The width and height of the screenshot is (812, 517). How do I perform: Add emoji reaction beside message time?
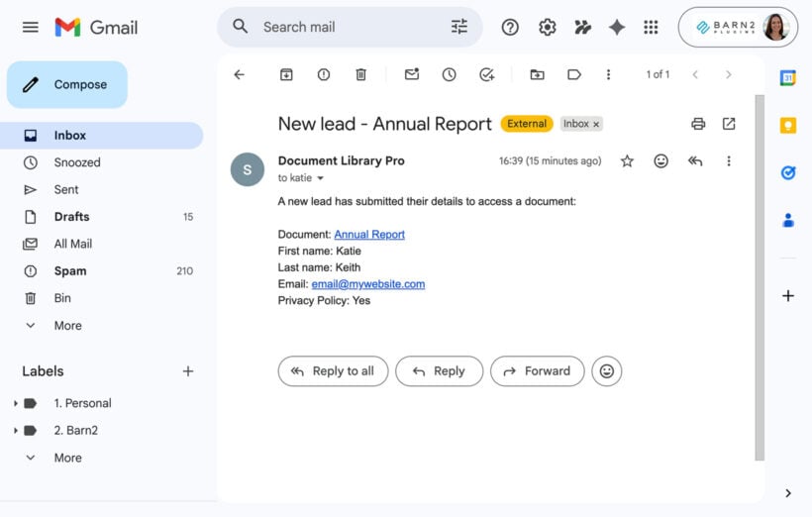click(660, 161)
